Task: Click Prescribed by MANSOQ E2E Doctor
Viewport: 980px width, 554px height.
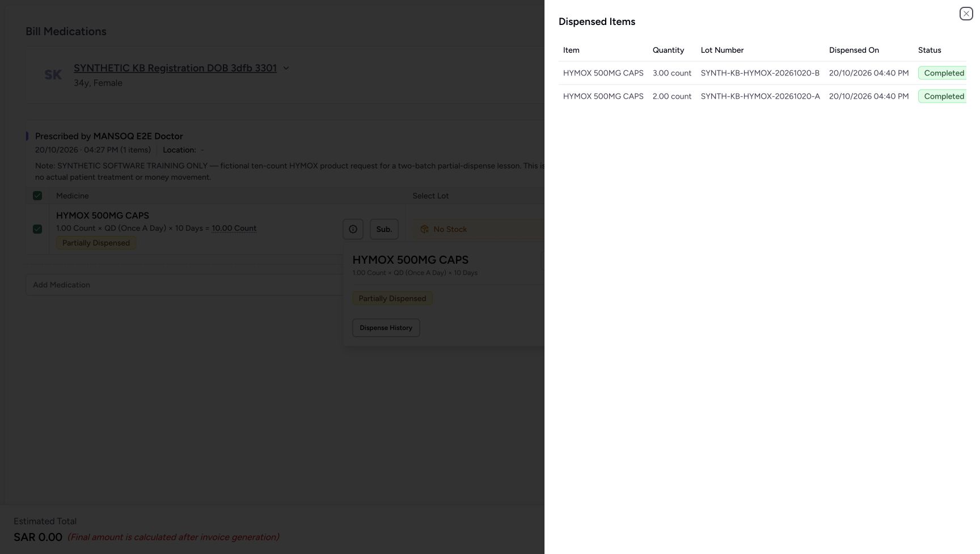Action: [x=109, y=136]
